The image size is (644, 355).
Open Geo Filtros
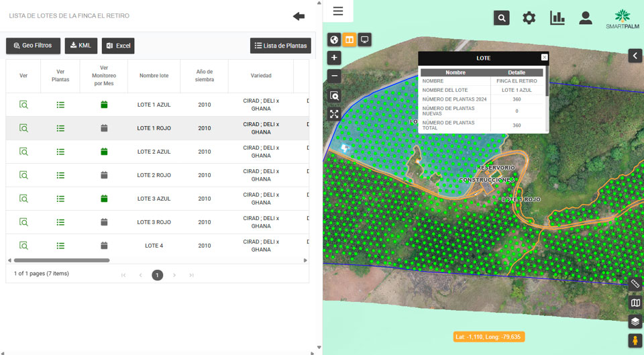33,46
